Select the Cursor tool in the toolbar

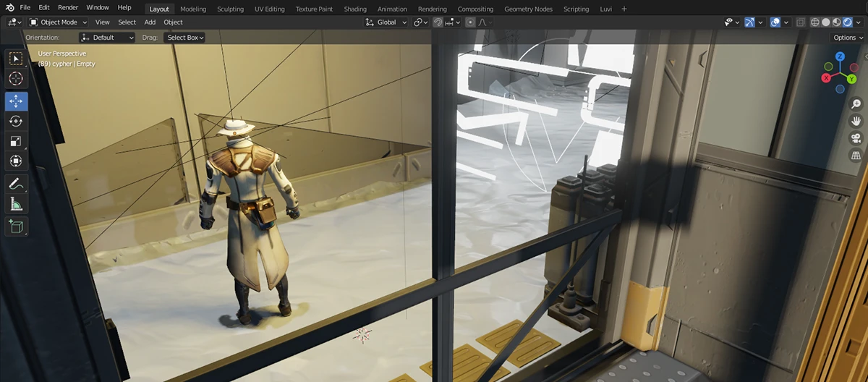click(x=16, y=78)
